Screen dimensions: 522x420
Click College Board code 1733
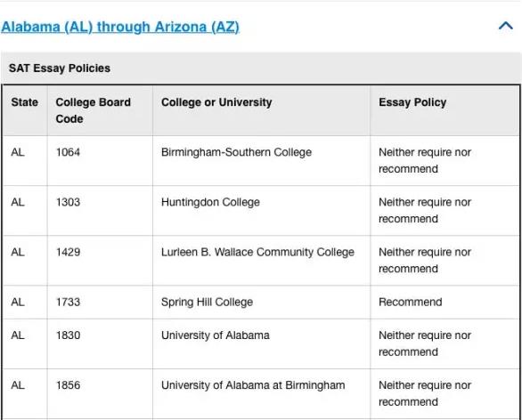pos(68,302)
